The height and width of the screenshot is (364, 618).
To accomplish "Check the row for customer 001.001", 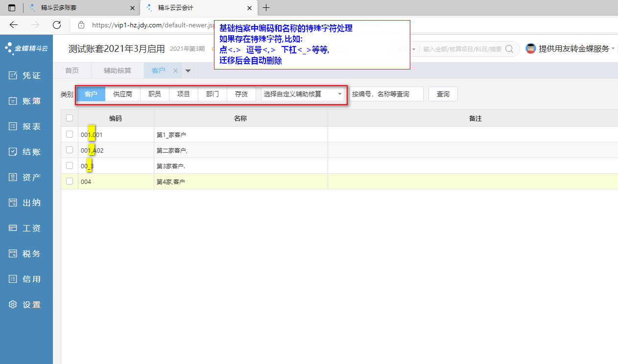I will [70, 134].
